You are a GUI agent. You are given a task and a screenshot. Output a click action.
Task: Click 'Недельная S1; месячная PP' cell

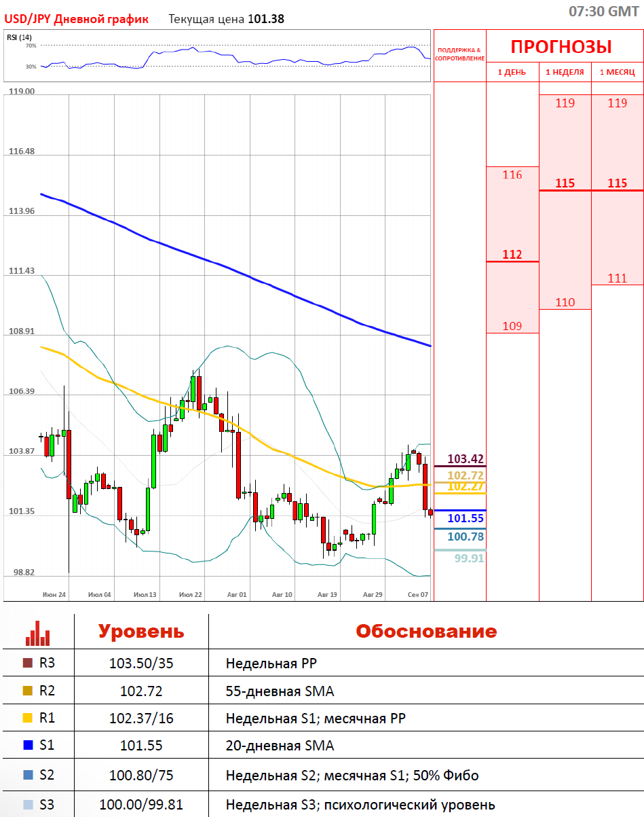click(x=316, y=719)
